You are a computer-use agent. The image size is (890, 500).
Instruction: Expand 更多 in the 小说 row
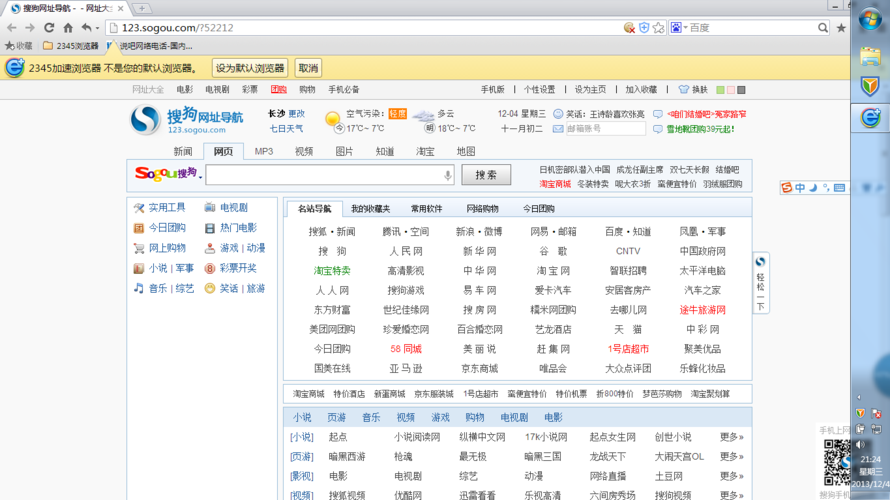[x=731, y=437]
